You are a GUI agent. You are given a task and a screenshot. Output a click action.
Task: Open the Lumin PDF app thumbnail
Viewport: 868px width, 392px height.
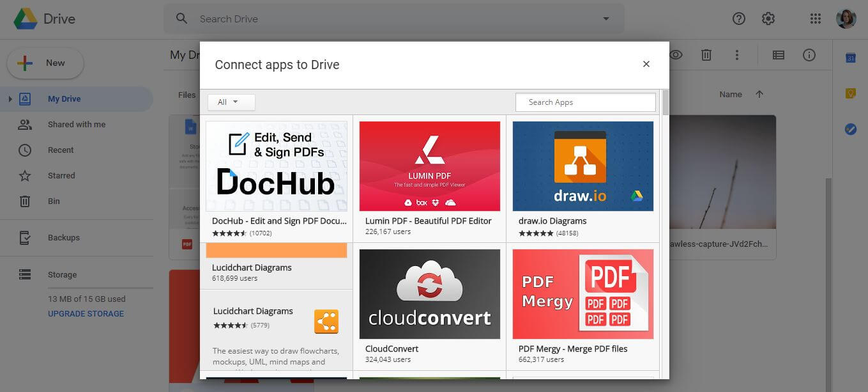(430, 166)
